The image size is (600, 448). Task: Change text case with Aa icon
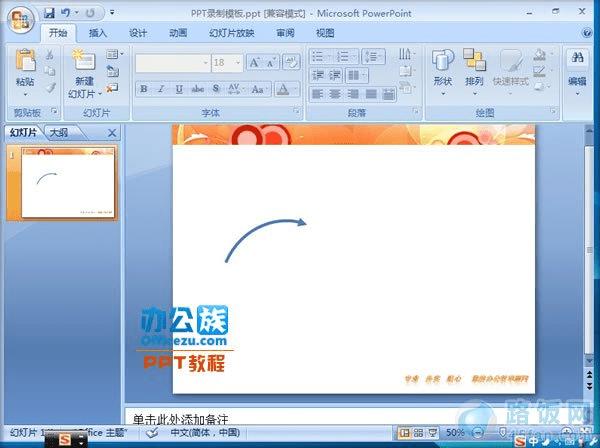click(259, 89)
